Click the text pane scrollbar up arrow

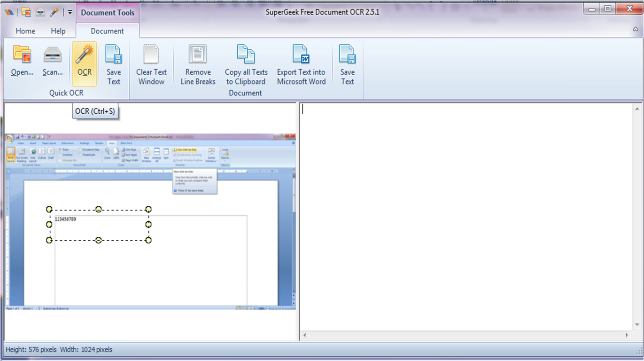[x=637, y=108]
